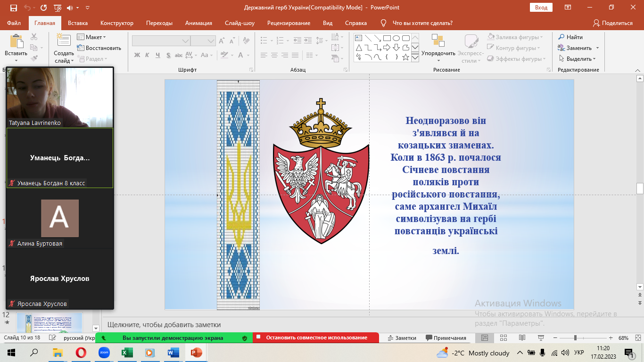
Task: Toggle underline Ч formatting
Action: click(158, 55)
